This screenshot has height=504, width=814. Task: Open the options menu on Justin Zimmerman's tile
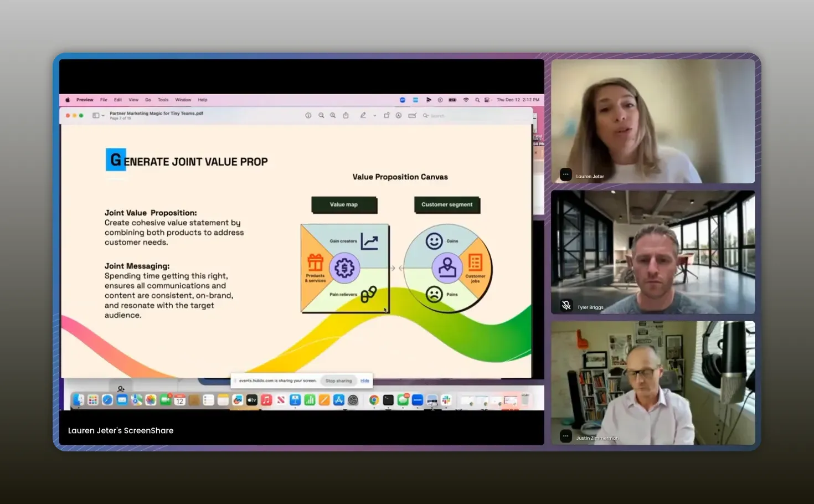[x=565, y=436]
